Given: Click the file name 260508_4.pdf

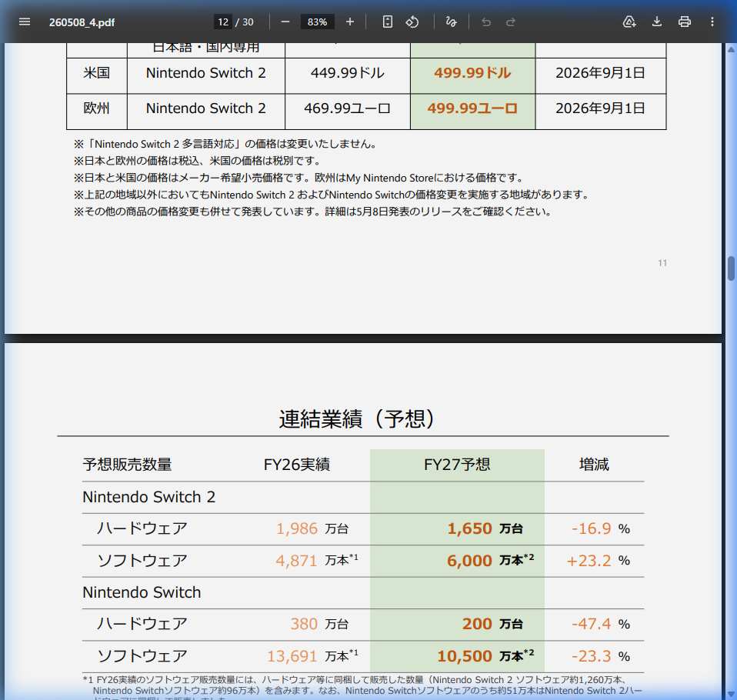Looking at the screenshot, I should coord(82,22).
